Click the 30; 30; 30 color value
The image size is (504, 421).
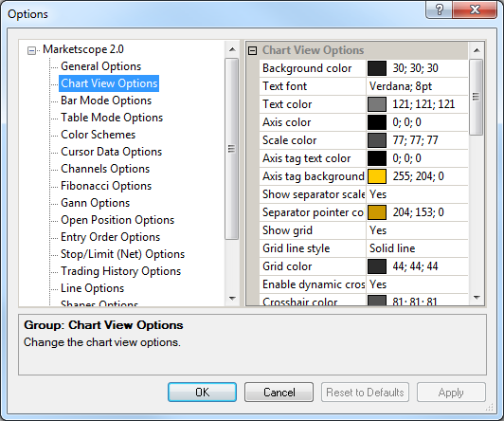click(415, 68)
